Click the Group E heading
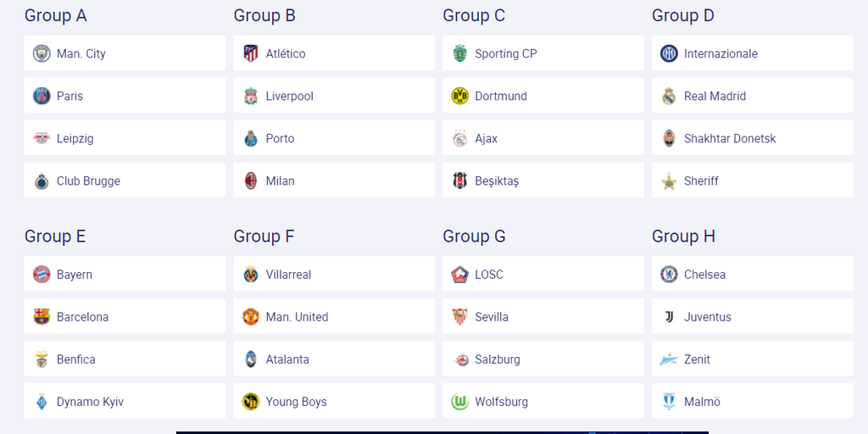This screenshot has height=434, width=868. 55,236
